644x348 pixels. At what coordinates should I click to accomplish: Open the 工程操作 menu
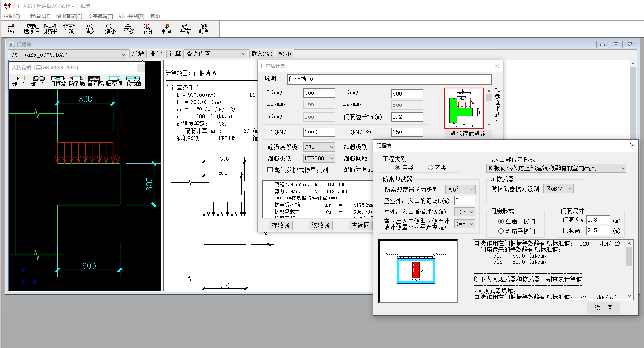[38, 16]
